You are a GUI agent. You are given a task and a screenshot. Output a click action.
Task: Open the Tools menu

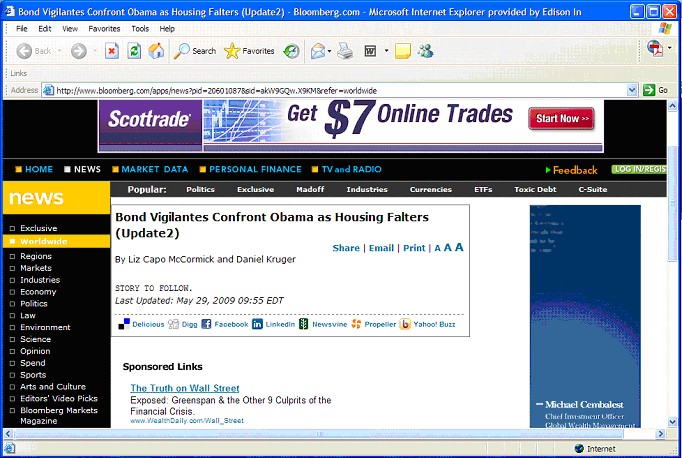(x=140, y=29)
